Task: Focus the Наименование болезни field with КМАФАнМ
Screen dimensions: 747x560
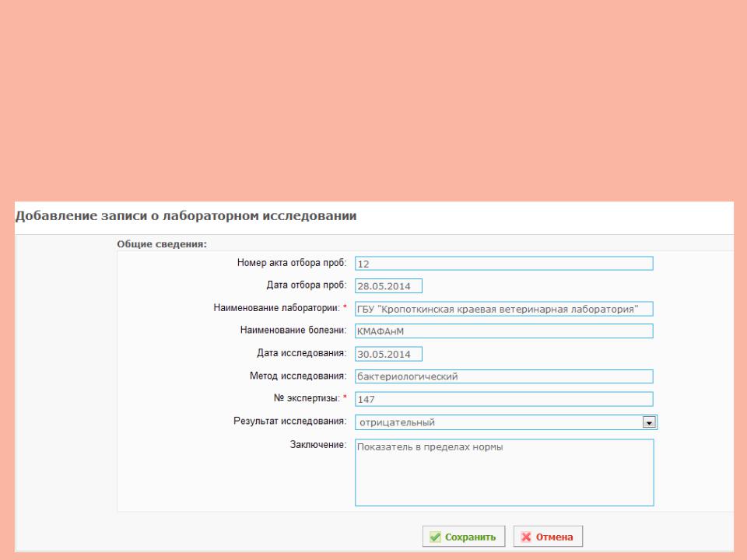Action: coord(504,331)
